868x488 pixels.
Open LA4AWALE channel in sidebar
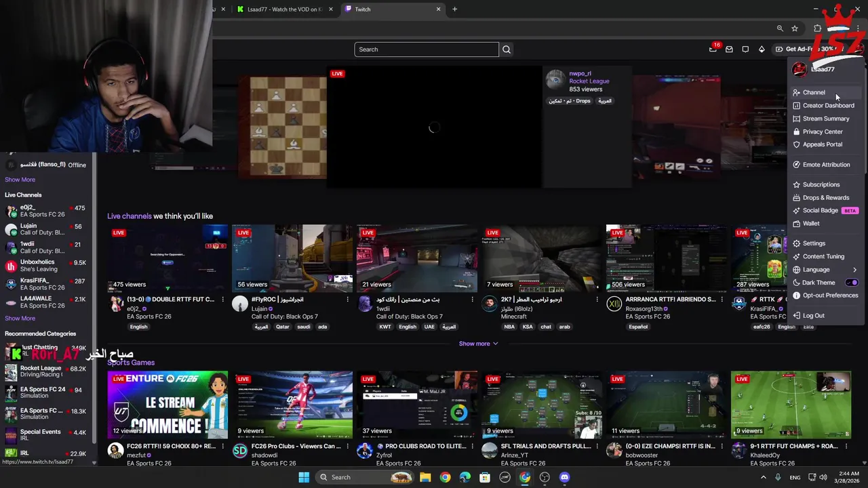coord(46,302)
